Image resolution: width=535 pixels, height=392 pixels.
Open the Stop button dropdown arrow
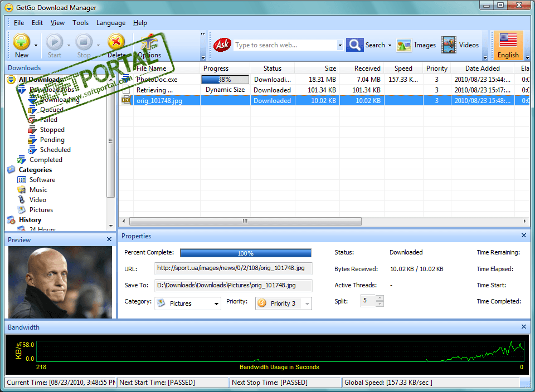[x=98, y=45]
